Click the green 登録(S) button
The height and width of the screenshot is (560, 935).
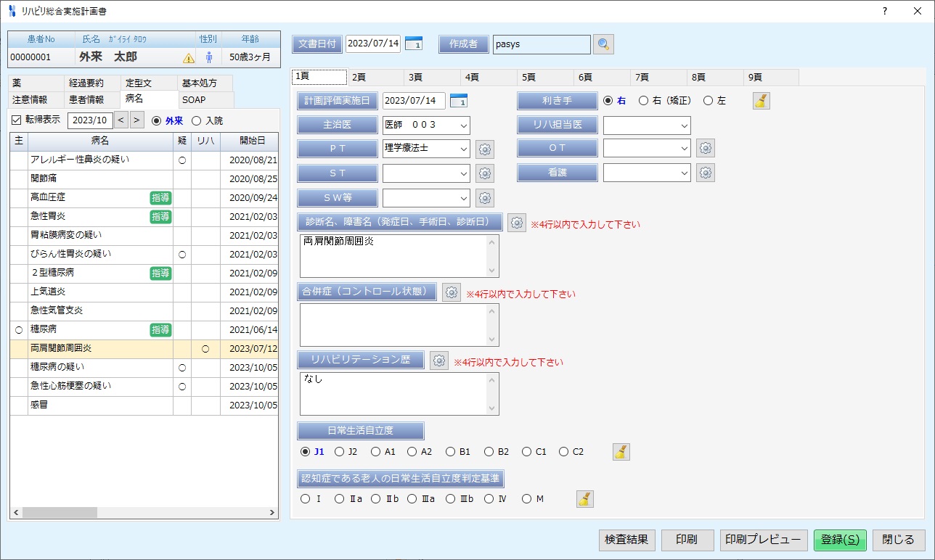[x=839, y=540]
